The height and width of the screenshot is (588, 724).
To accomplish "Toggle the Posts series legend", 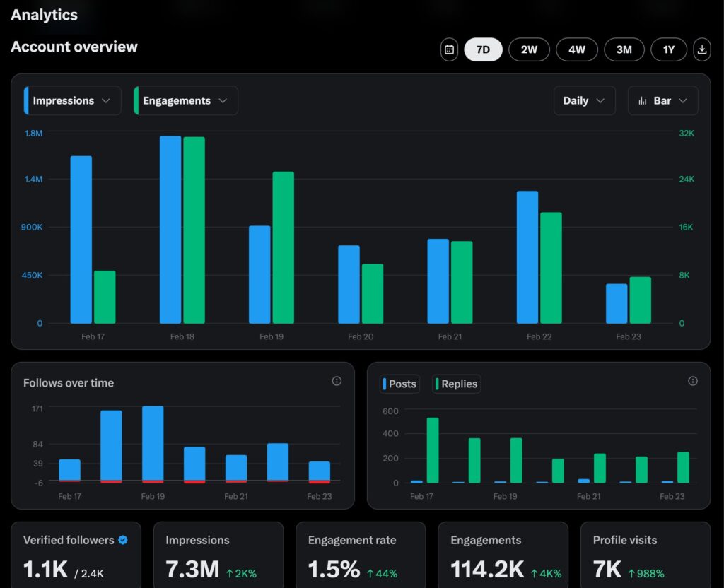I will [x=399, y=384].
